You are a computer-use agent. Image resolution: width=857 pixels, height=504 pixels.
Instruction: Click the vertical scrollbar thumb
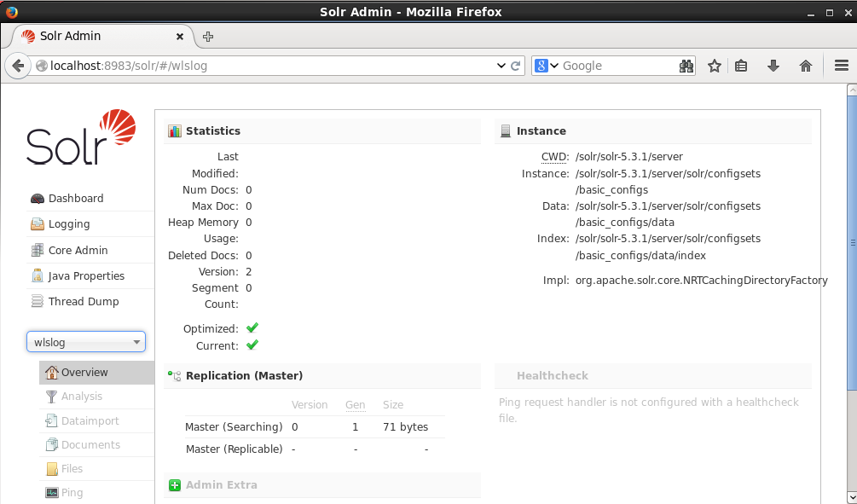pyautogui.click(x=852, y=243)
